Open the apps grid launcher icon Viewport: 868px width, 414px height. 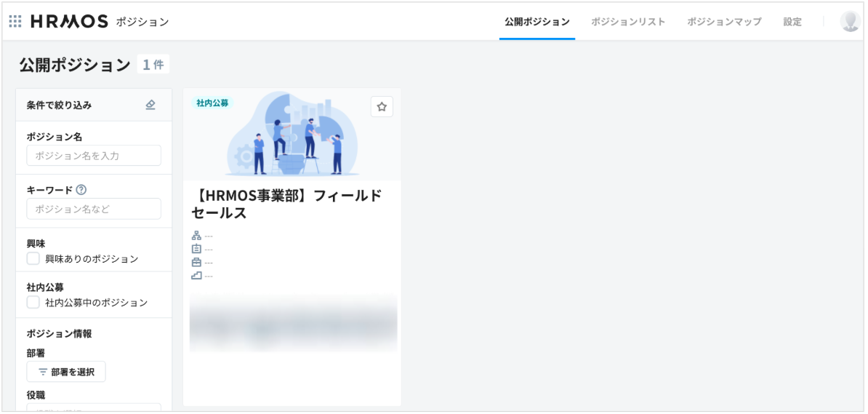tap(15, 22)
